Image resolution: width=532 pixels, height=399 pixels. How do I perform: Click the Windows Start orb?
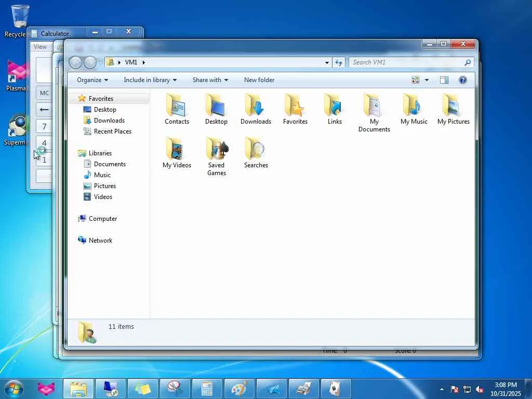(14, 389)
